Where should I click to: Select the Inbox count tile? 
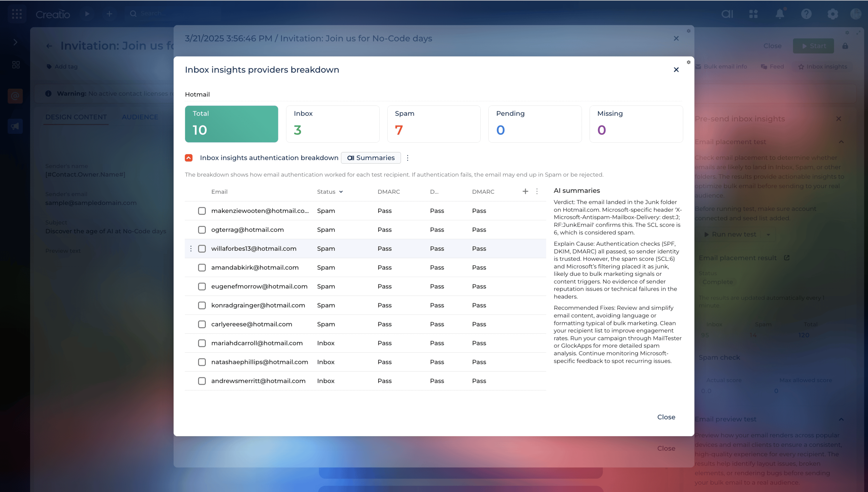[x=333, y=124]
